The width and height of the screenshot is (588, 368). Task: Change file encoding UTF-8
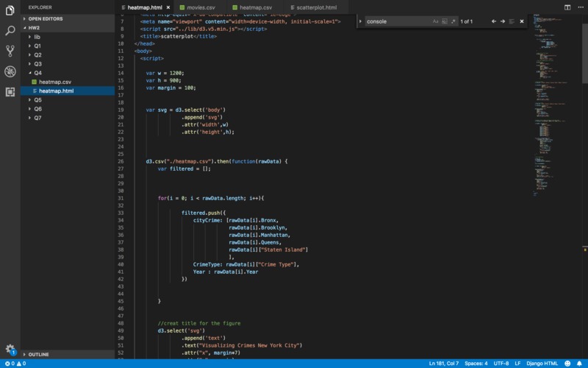[x=501, y=364]
